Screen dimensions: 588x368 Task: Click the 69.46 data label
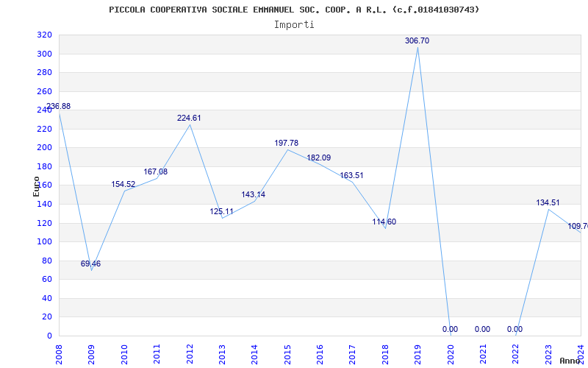click(x=90, y=263)
